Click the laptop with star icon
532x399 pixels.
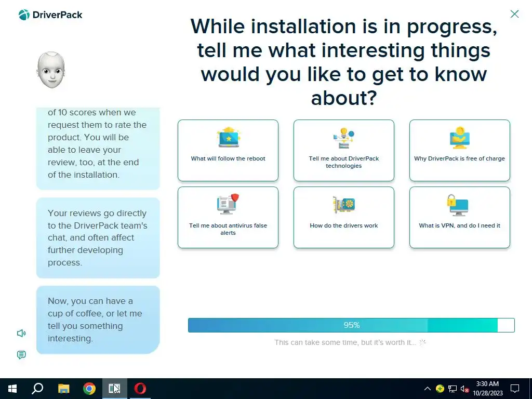pyautogui.click(x=229, y=137)
